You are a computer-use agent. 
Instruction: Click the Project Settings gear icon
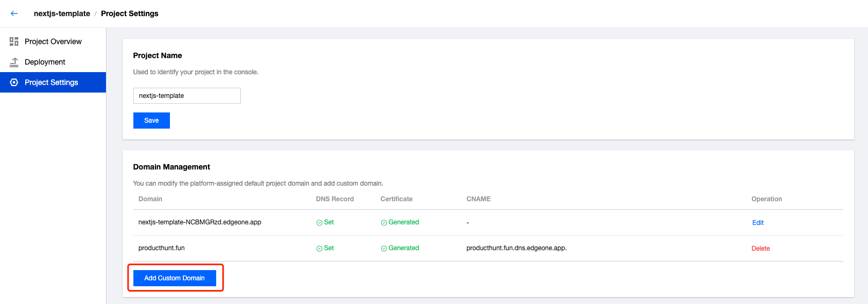coord(14,82)
